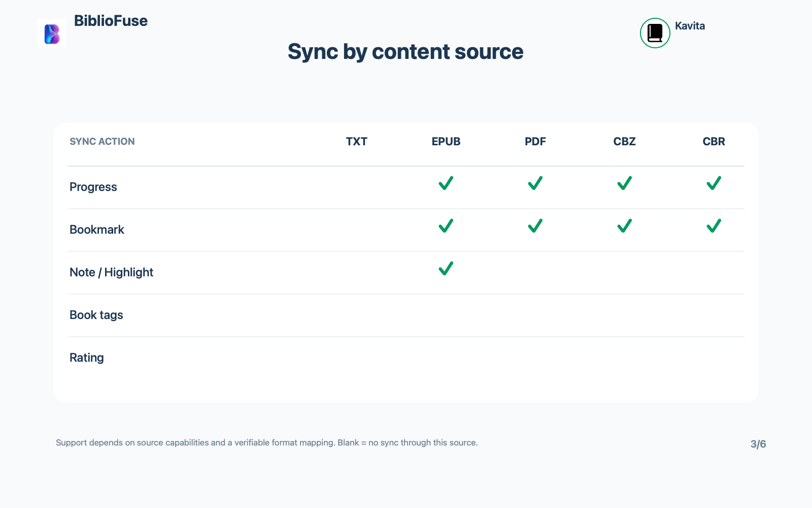Click the Bookmark checkmark under CBZ
Image resolution: width=812 pixels, height=508 pixels.
pyautogui.click(x=625, y=226)
